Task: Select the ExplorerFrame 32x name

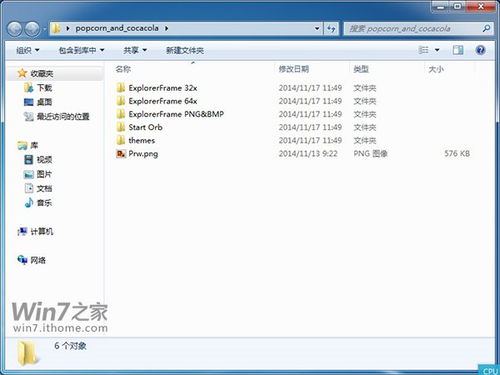Action: [163, 88]
